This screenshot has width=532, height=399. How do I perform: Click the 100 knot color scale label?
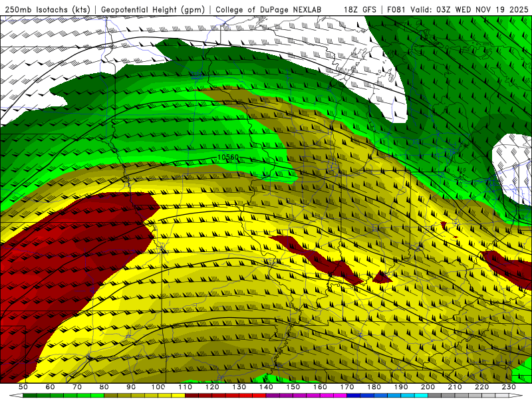pyautogui.click(x=158, y=387)
